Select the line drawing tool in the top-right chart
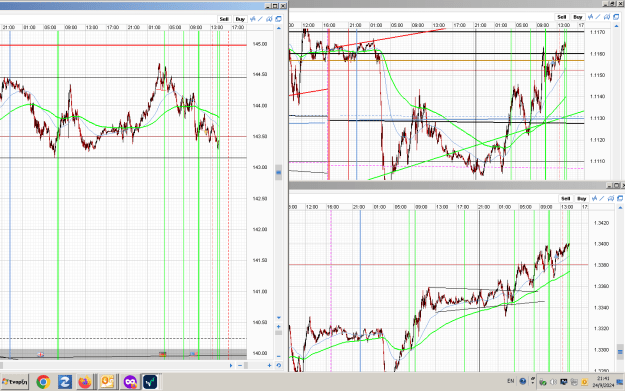This screenshot has width=625, height=391. (598, 17)
